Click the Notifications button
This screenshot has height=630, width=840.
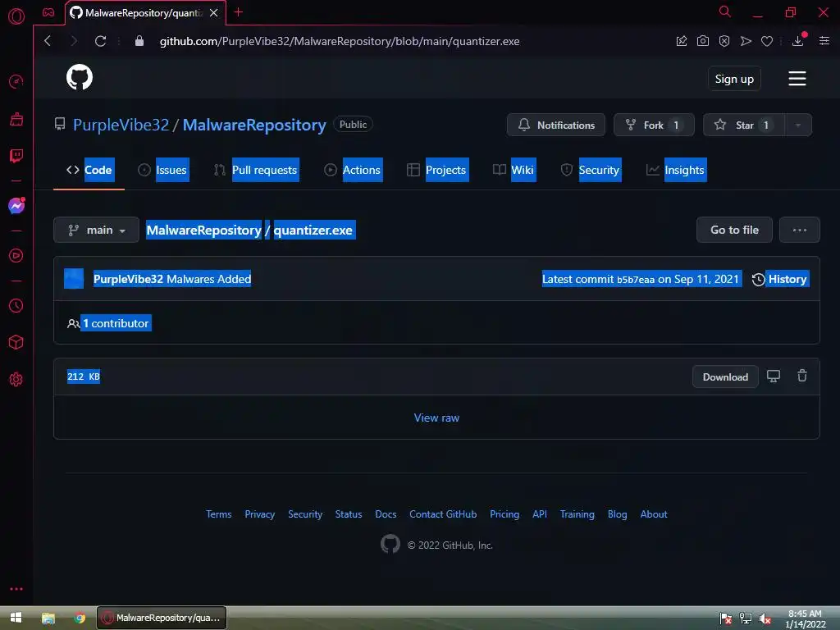point(556,125)
